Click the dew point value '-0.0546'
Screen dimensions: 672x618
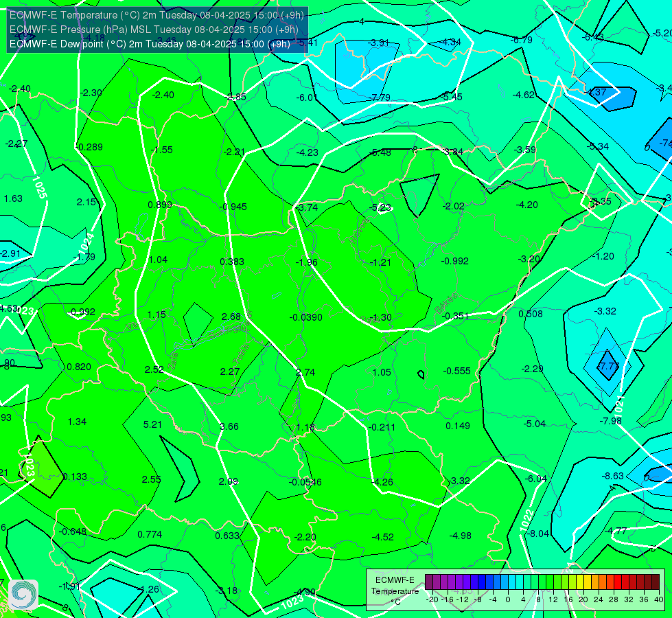pos(305,482)
